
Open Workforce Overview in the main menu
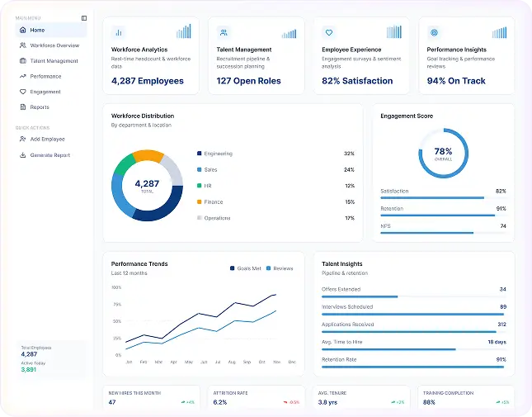coord(51,45)
